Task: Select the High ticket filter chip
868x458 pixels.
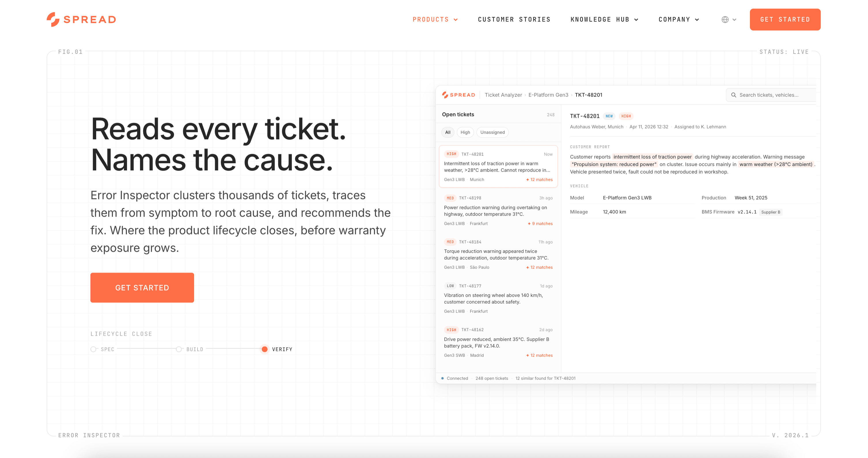Action: point(465,132)
